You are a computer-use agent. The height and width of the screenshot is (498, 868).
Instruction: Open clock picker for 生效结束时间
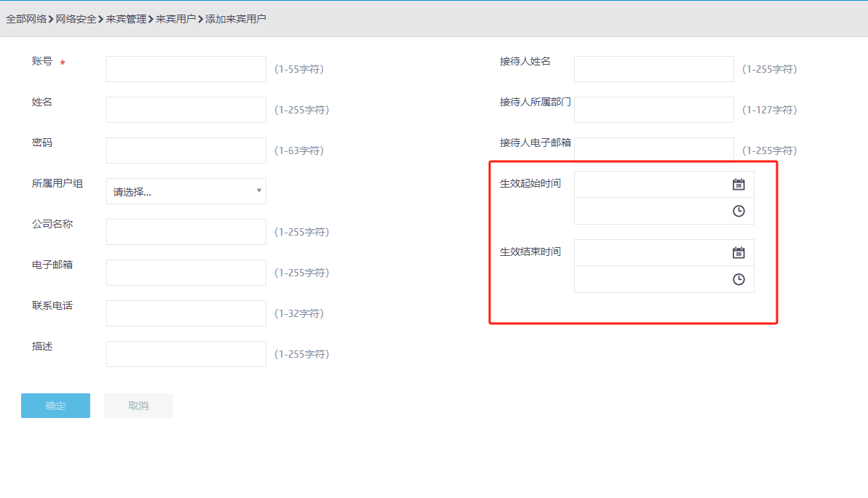(x=738, y=279)
